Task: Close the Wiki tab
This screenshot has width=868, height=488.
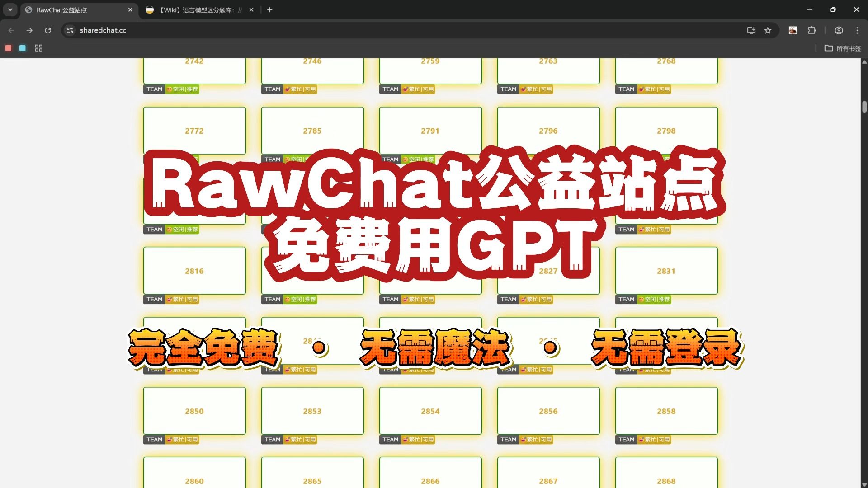Action: [x=251, y=10]
